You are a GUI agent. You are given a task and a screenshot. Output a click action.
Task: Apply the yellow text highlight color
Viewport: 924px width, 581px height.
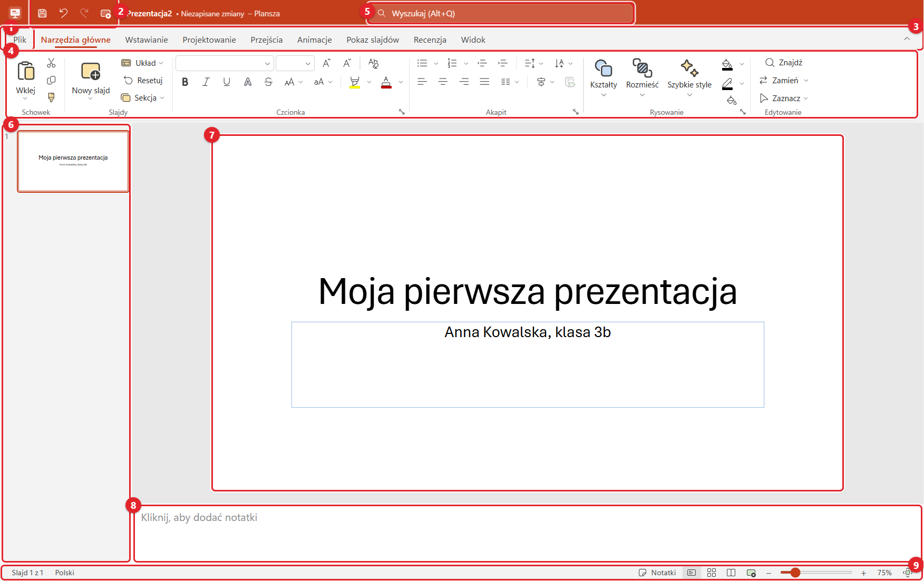355,82
